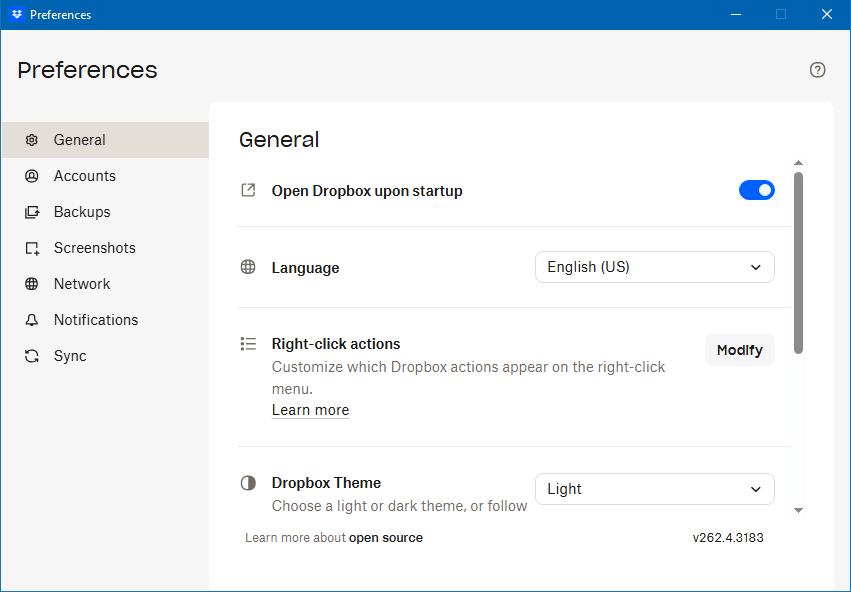
Task: Click 'Customize which Dropbox actions appear' description
Action: pos(468,378)
